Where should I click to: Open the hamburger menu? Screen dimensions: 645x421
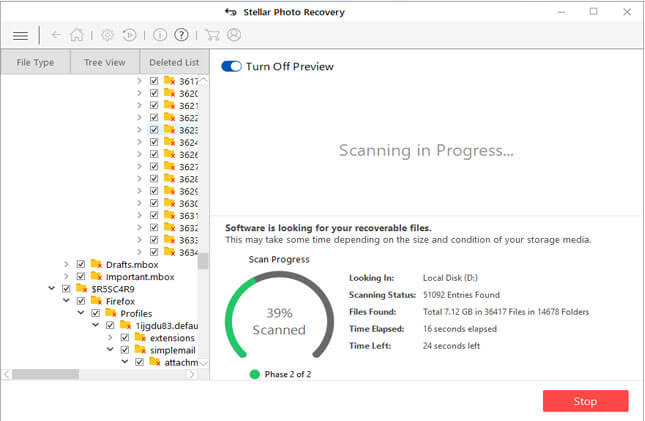click(20, 35)
